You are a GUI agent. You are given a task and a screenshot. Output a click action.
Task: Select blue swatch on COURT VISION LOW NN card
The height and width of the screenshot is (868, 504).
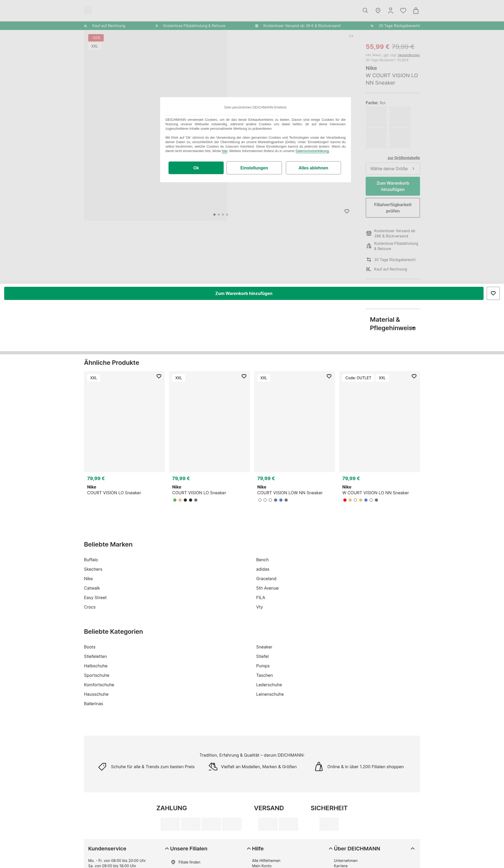tap(281, 500)
